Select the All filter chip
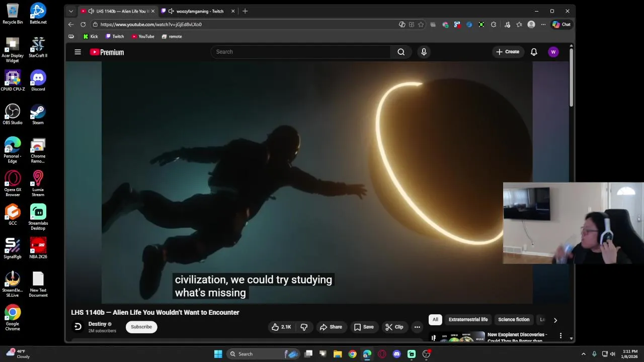 [435, 320]
